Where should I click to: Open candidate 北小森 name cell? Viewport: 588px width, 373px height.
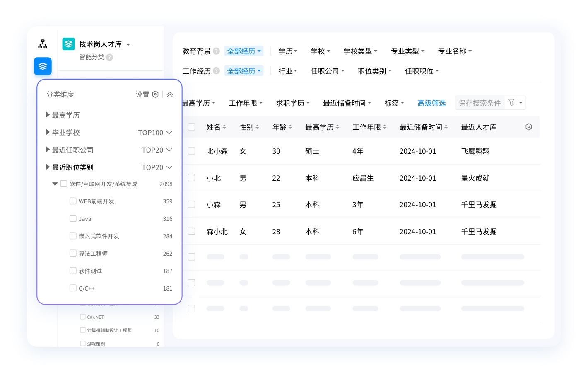click(217, 151)
